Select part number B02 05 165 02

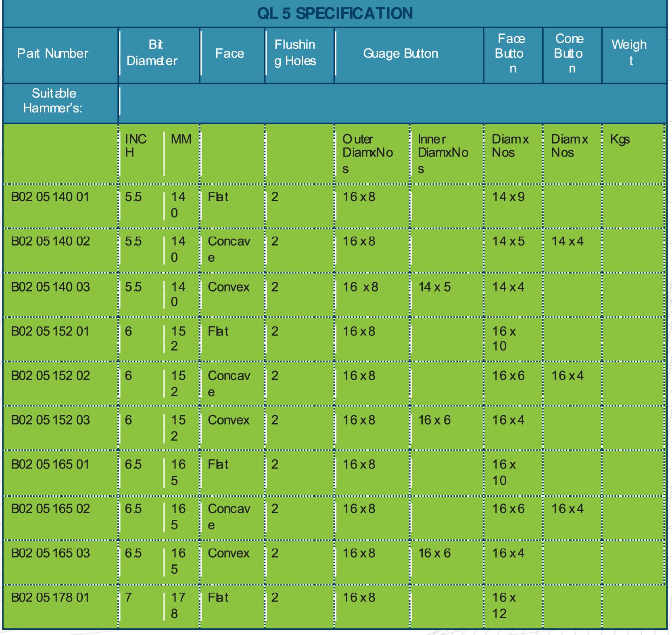point(50,508)
